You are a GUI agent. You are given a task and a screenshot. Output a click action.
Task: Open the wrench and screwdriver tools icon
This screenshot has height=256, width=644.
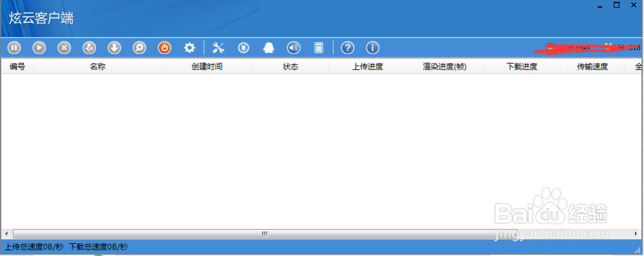pos(218,48)
